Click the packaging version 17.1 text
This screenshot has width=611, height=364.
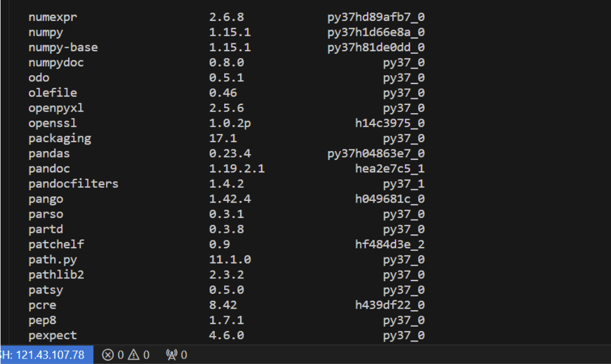223,138
